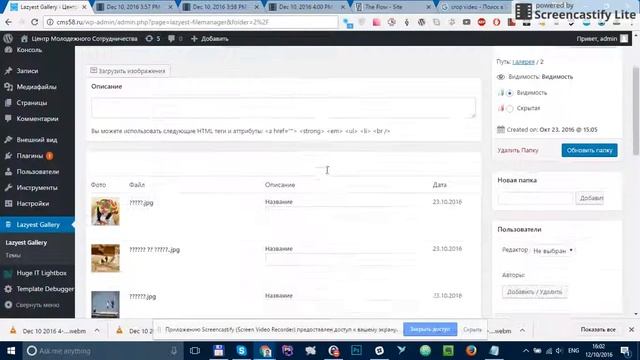The image size is (640, 360).
Task: Select Lazyest Gallery in the sidebar
Action: [38, 225]
